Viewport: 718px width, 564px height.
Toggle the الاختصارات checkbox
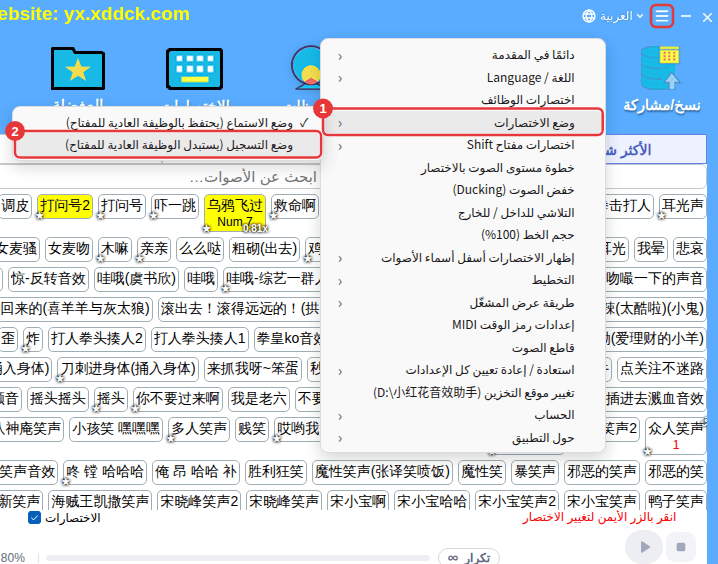(x=34, y=518)
